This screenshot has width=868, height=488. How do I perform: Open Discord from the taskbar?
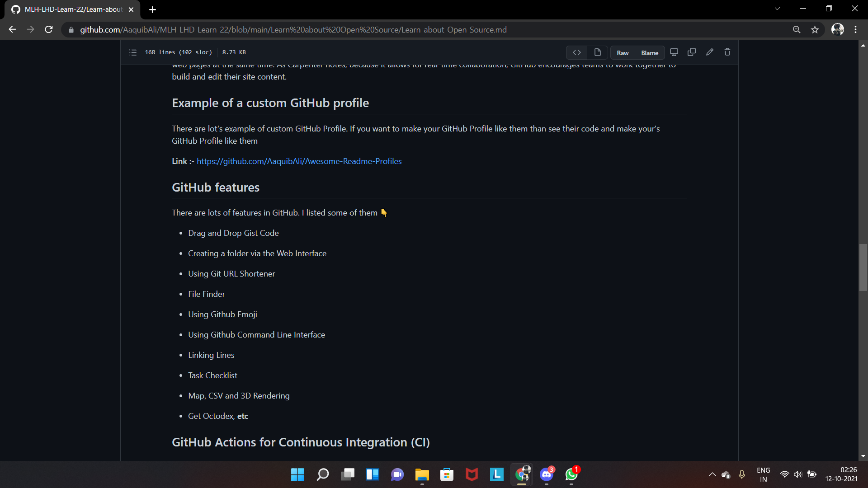[x=547, y=474]
